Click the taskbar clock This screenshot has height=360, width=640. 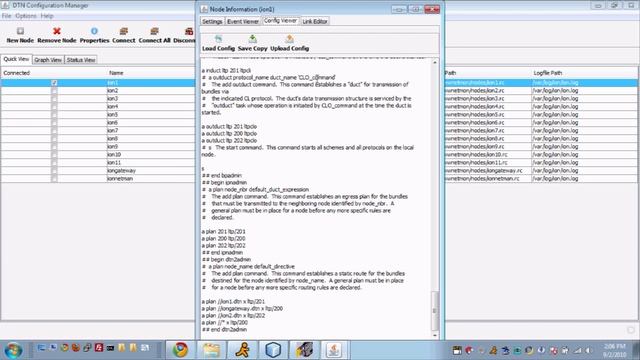pos(614,350)
